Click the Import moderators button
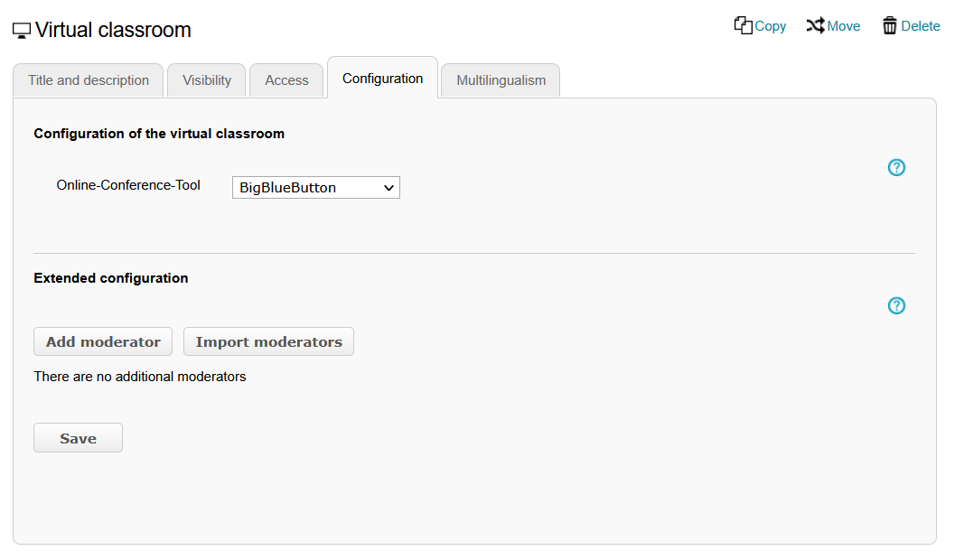 (x=268, y=341)
